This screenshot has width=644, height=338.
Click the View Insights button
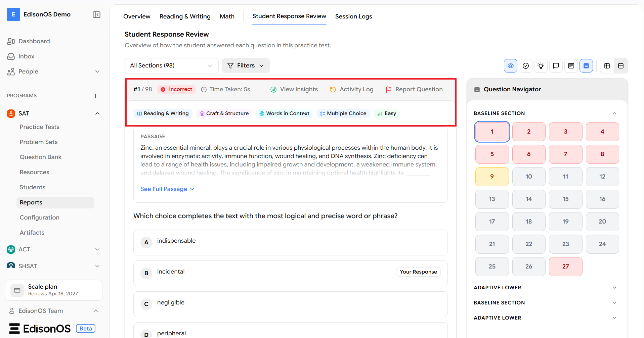pyautogui.click(x=294, y=89)
